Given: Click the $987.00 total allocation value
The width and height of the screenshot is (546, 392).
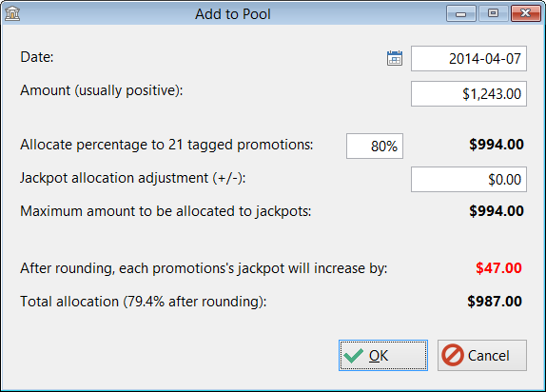Looking at the screenshot, I should pyautogui.click(x=495, y=302).
